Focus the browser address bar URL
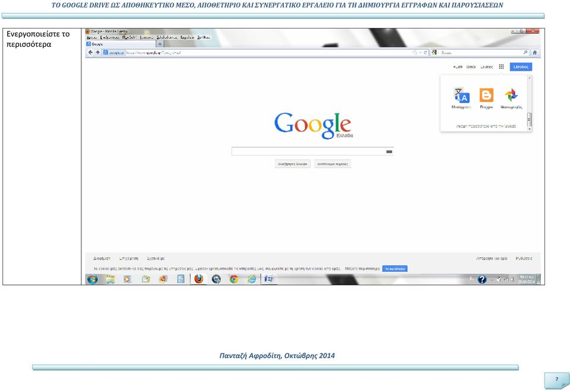The width and height of the screenshot is (570, 392). pos(268,53)
